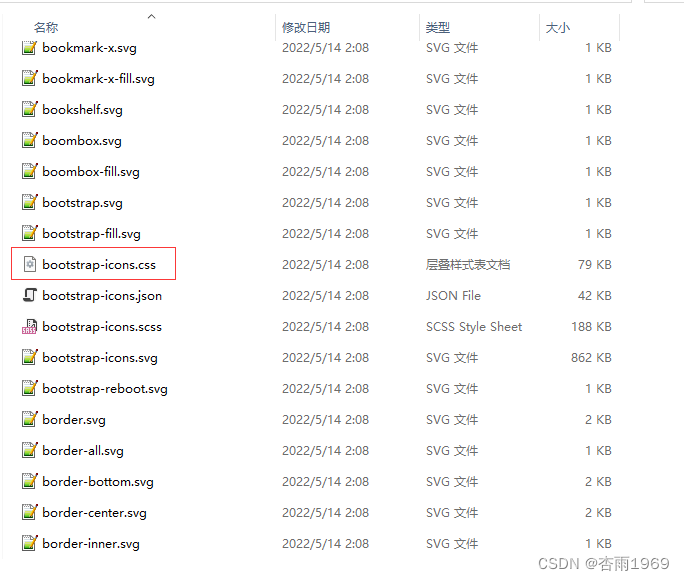Select the file name bookmark-x.svg
This screenshot has height=581, width=684.
89,48
